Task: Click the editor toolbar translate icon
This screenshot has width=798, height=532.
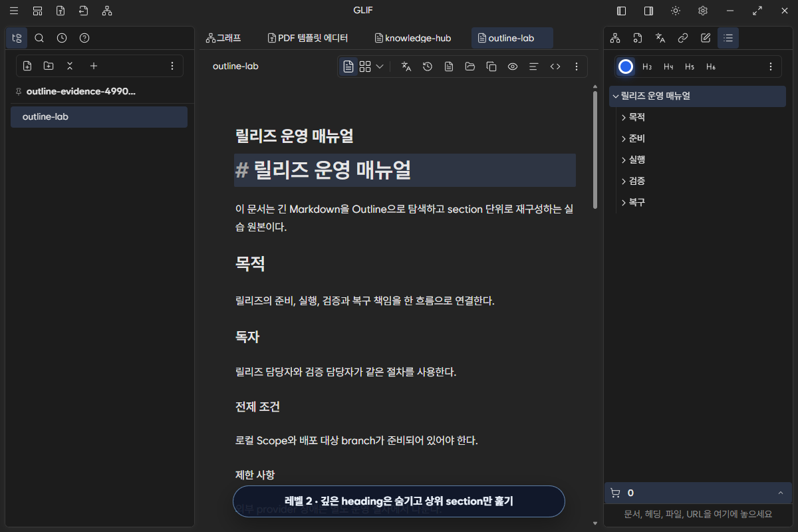Action: pyautogui.click(x=406, y=66)
